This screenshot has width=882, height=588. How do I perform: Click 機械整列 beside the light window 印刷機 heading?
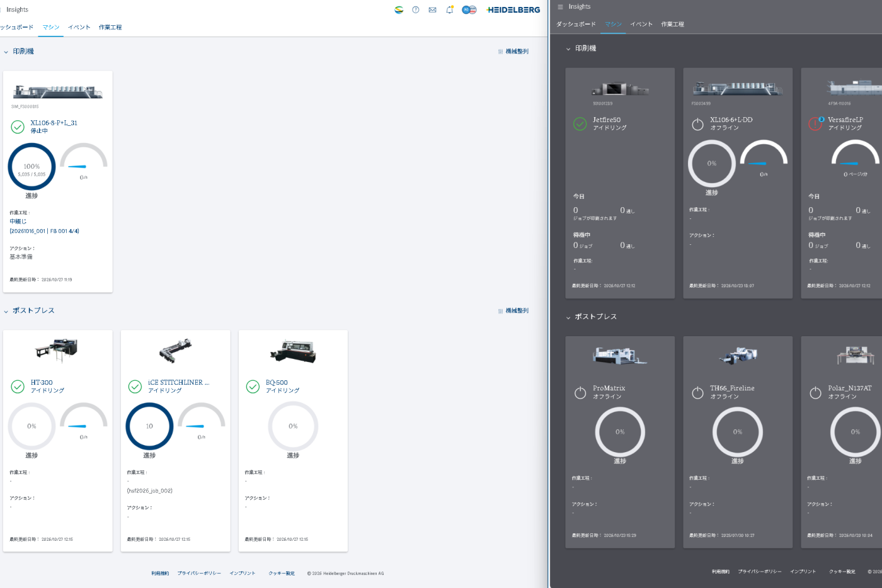click(513, 52)
